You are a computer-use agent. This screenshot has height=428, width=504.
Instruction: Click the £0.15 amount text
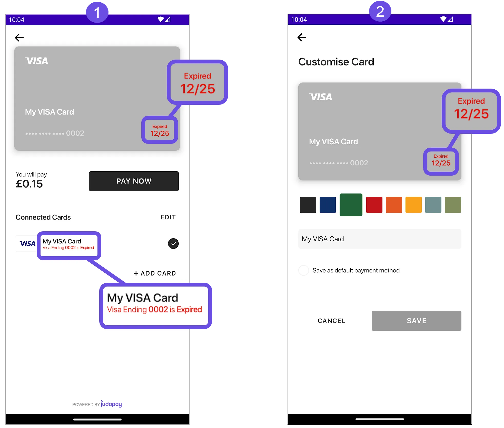(x=29, y=184)
